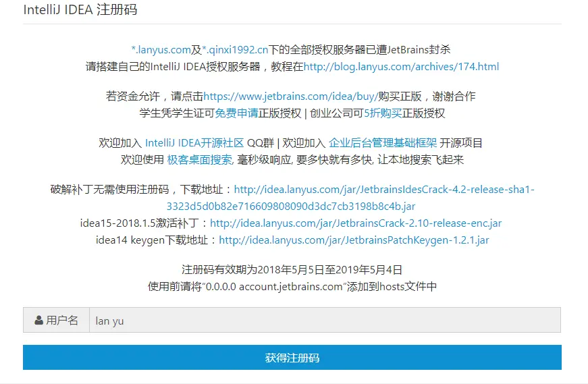Click the 0.0.0.0 account.jetbrains.com hosts instruction text
This screenshot has width=588, height=384.
(292, 287)
